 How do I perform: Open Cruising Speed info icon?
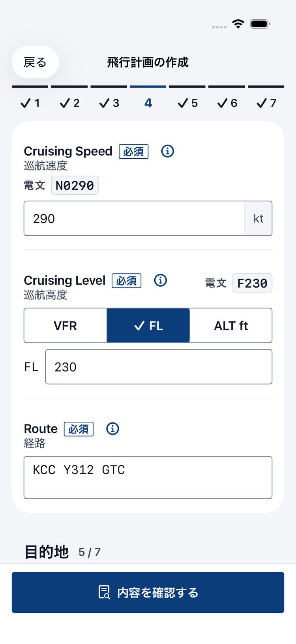pos(167,151)
